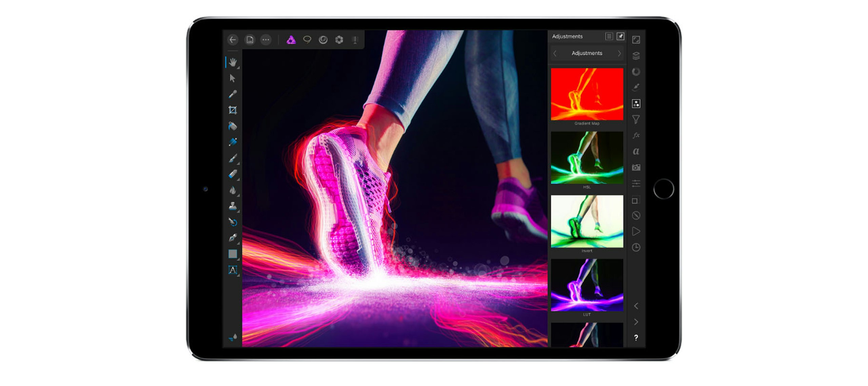
Task: Tap the color droplet icon at toolbar bottom
Action: pos(233,337)
